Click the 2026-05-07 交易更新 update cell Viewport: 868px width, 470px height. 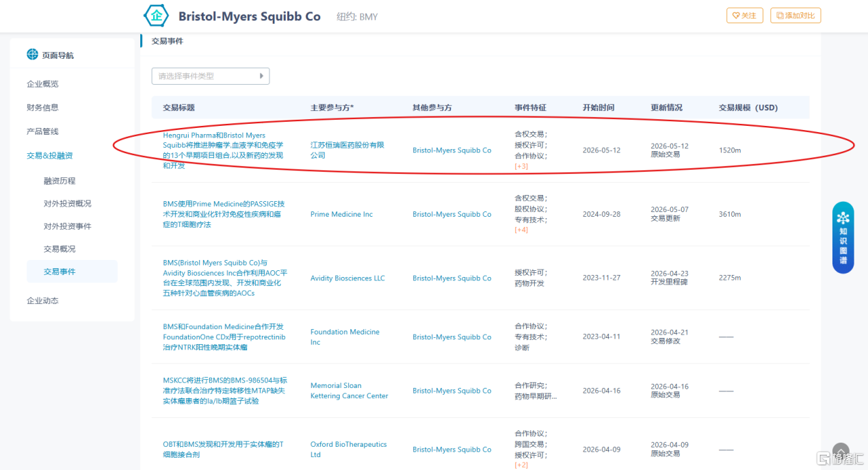click(670, 214)
